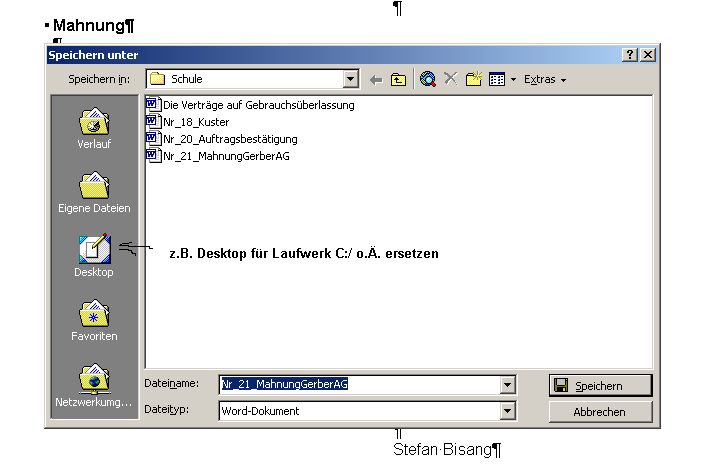Click the Speichern button
This screenshot has height=468, width=718.
600,385
